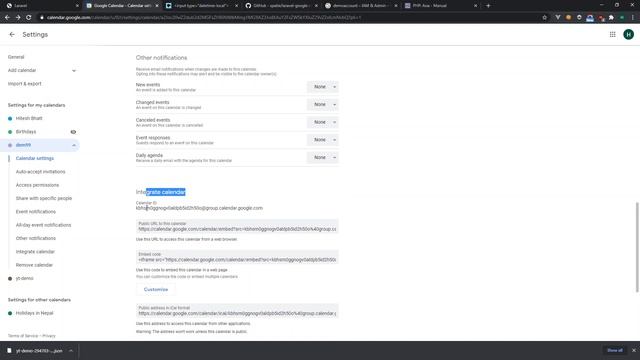Open Google apps grid
The height and width of the screenshot is (360, 640).
coord(612,35)
